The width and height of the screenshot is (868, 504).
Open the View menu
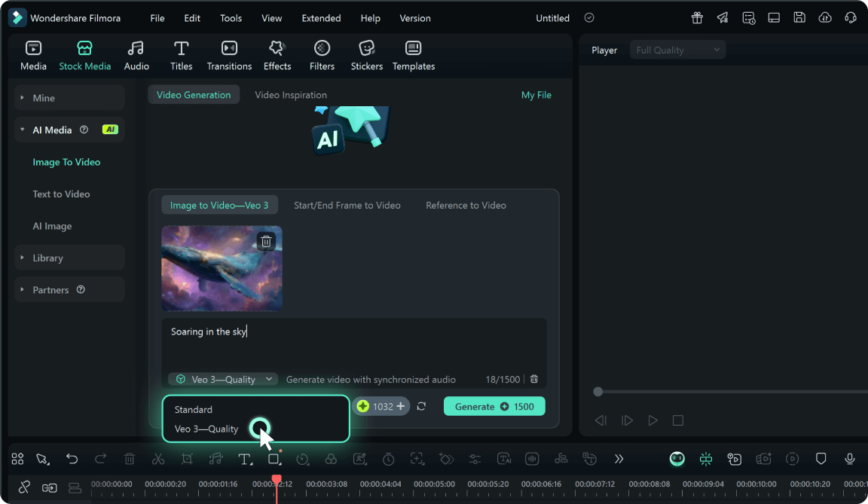[271, 18]
